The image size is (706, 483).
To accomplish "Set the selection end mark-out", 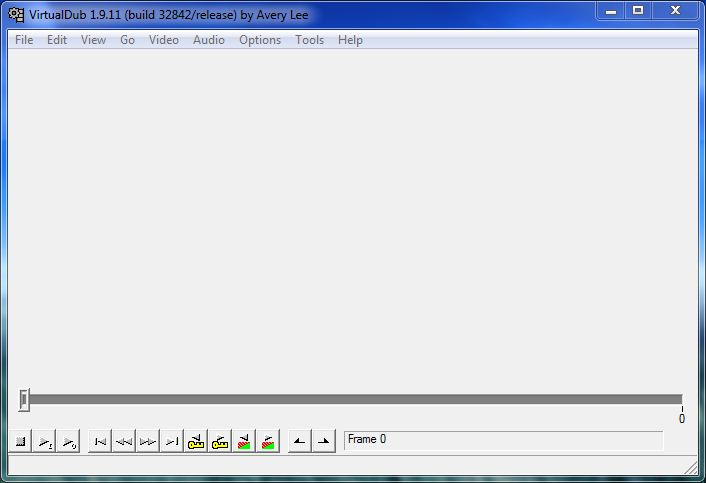I will pos(323,441).
